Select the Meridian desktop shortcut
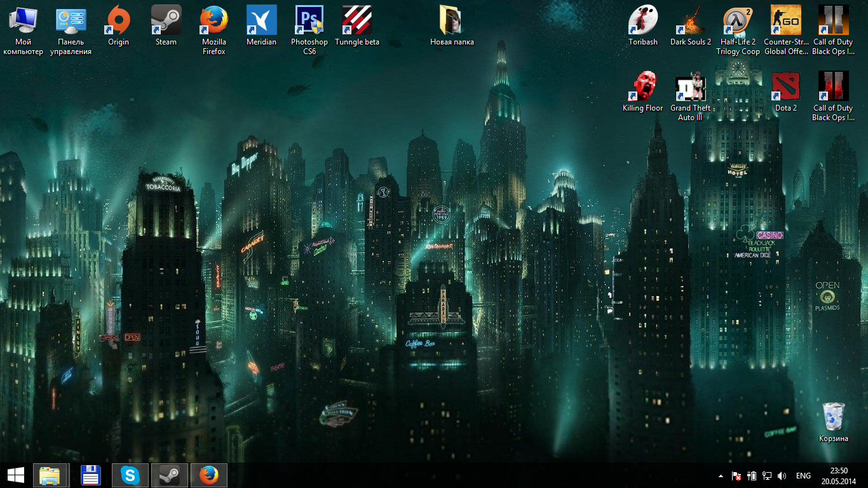The image size is (868, 488). tap(261, 25)
